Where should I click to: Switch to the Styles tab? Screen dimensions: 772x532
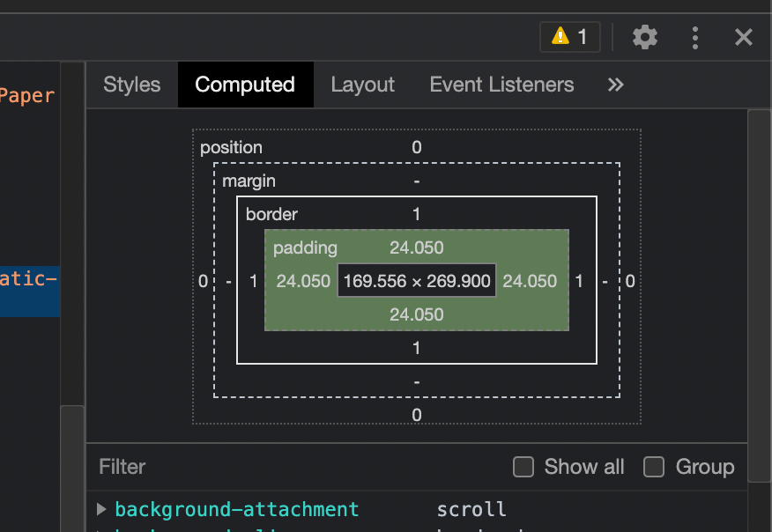tap(131, 85)
